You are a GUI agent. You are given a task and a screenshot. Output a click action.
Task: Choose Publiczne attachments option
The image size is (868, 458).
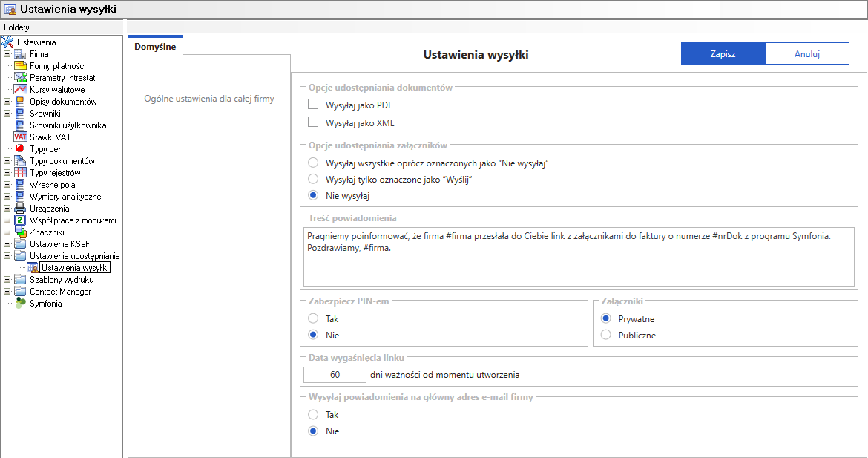click(x=606, y=335)
